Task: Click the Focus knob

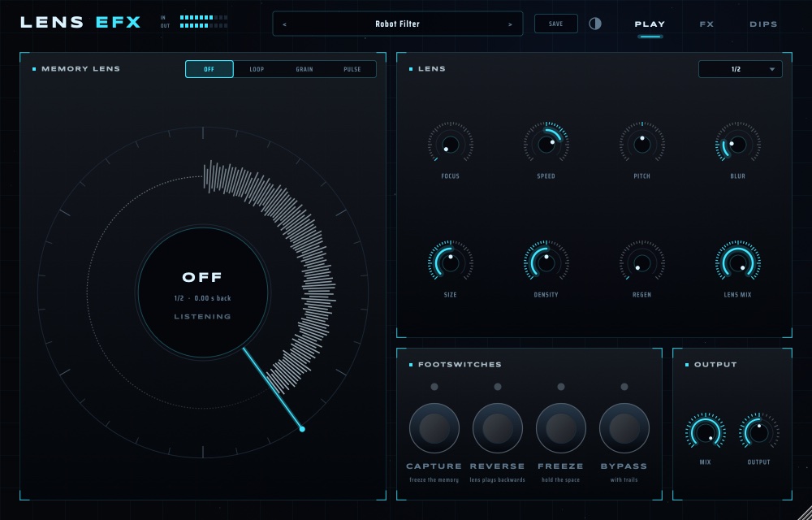Action: pyautogui.click(x=450, y=145)
